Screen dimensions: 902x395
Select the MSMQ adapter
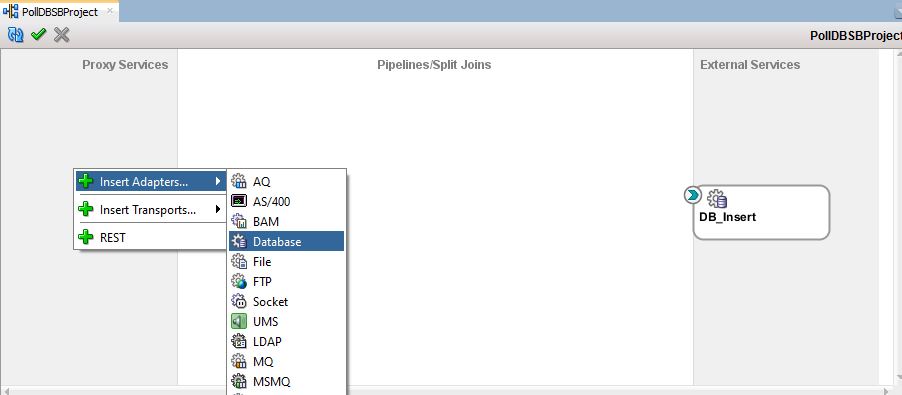click(x=286, y=381)
